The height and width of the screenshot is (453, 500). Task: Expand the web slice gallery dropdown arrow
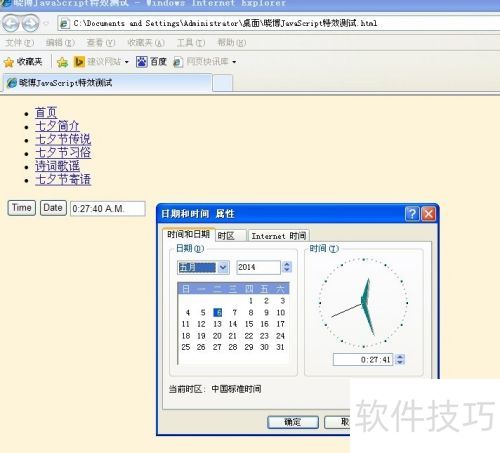(x=234, y=62)
